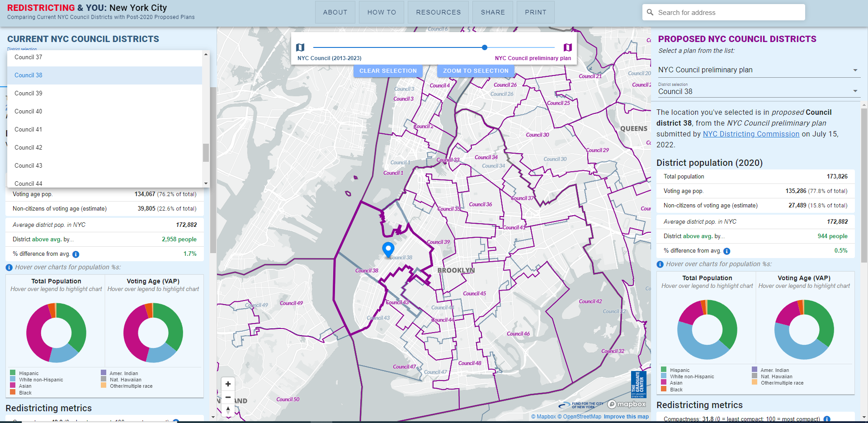Click the search magnifier icon in the address bar
Screen dimensions: 868x423
click(x=650, y=12)
